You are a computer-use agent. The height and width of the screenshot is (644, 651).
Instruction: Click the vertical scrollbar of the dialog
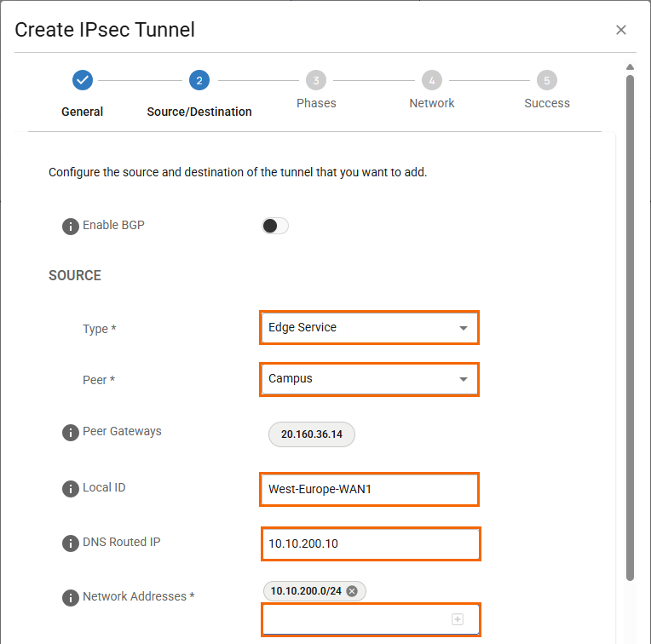pos(630,324)
